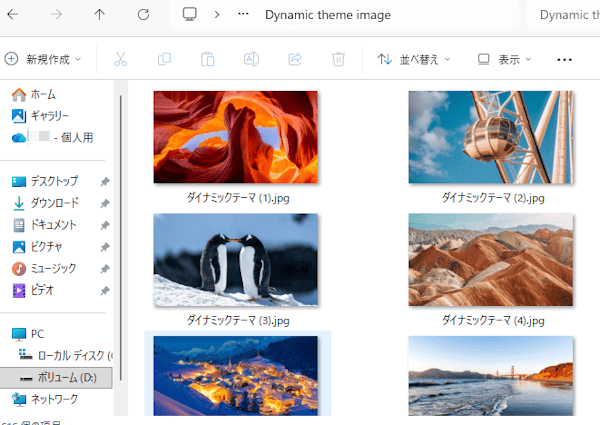
Task: Select the colorful mountains thumbnail
Action: 491,260
